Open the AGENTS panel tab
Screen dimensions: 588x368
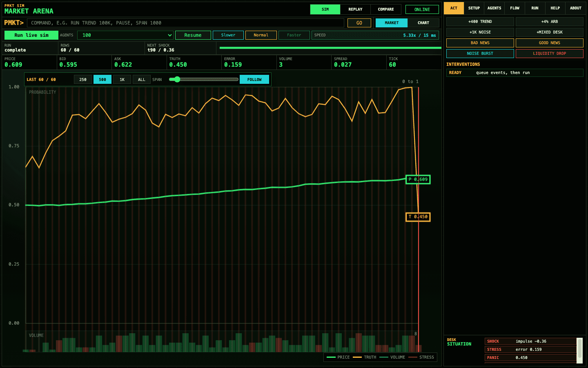click(x=494, y=8)
